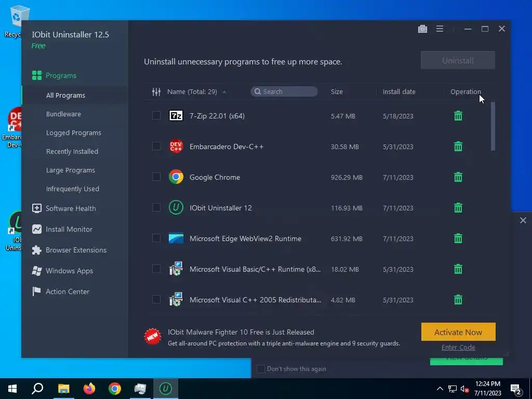Click the program list vertical scrollbar

click(493, 127)
